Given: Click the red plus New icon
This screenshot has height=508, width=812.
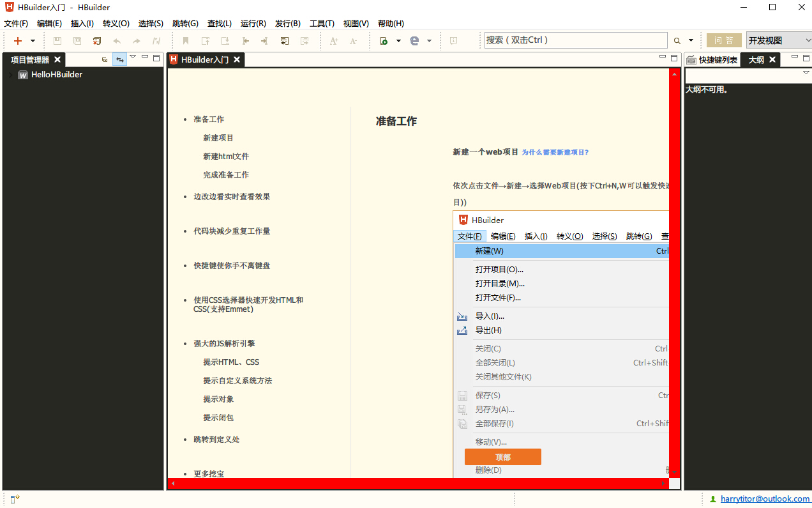Looking at the screenshot, I should [18, 41].
